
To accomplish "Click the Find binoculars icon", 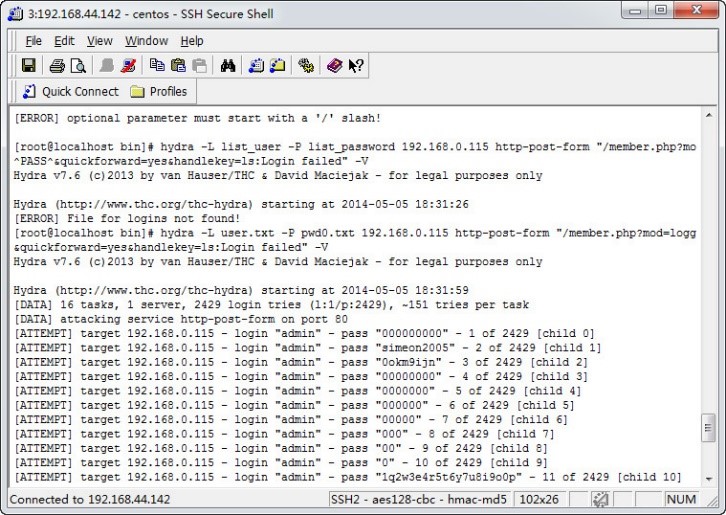I will pos(228,65).
